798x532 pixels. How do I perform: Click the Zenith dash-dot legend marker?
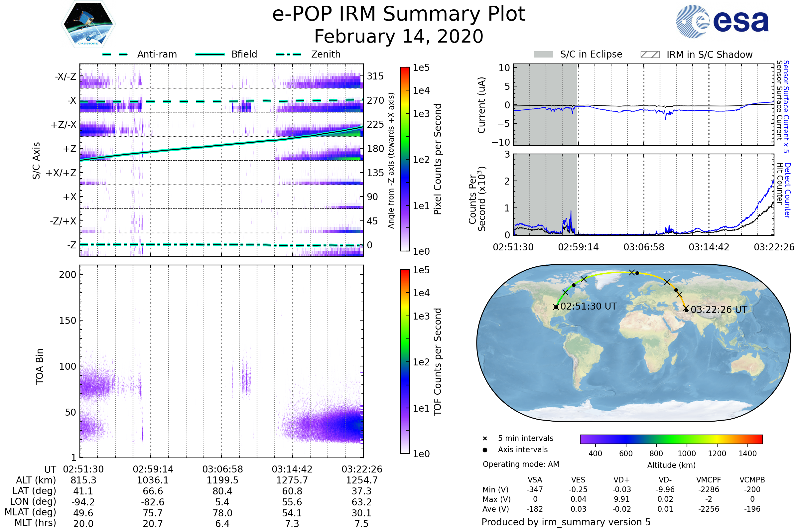point(289,54)
